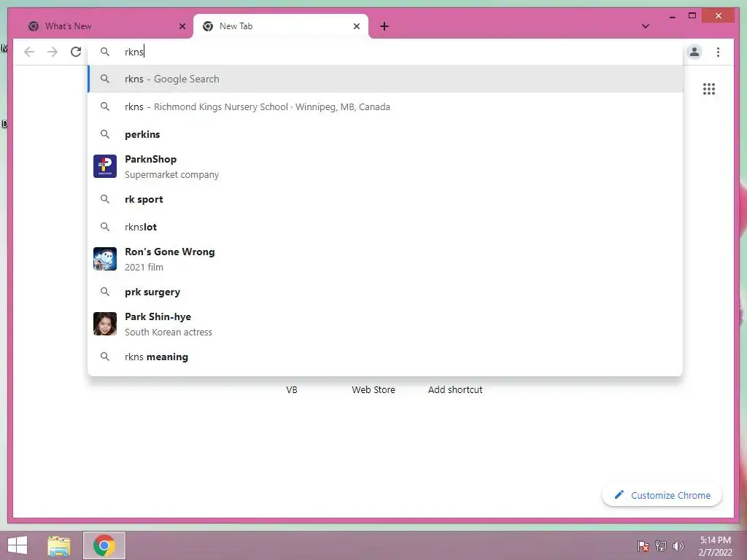Image resolution: width=747 pixels, height=560 pixels.
Task: Switch to the What's New tab
Action: click(x=105, y=26)
